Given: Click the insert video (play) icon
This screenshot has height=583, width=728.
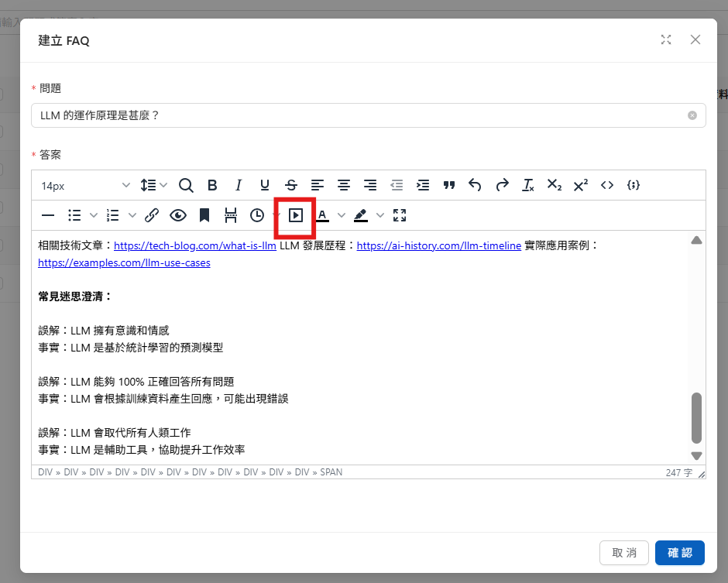Looking at the screenshot, I should [295, 215].
